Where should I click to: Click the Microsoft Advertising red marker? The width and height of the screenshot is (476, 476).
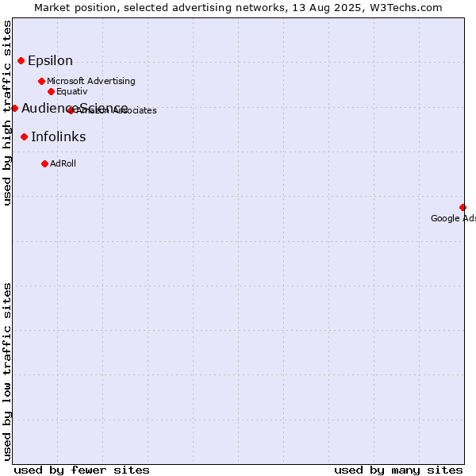(41, 81)
